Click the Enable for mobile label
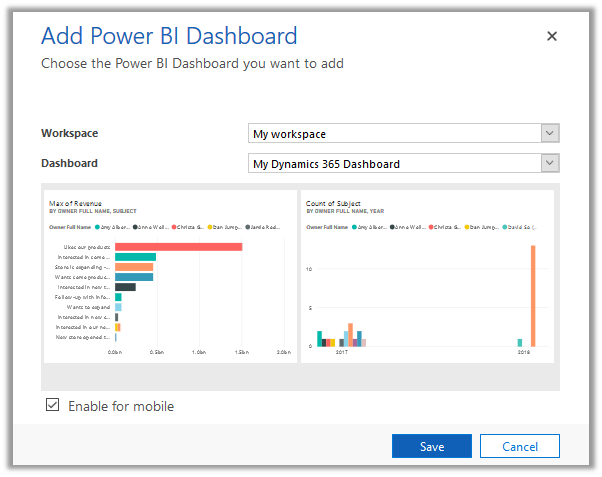 121,406
